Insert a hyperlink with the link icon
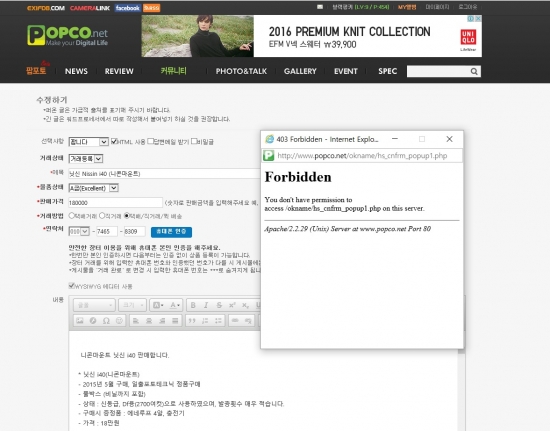This screenshot has height=431, width=550. 235,321
